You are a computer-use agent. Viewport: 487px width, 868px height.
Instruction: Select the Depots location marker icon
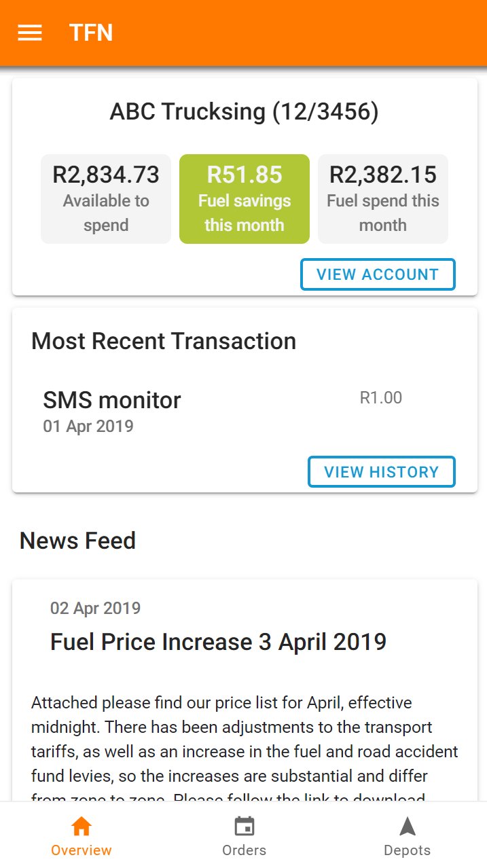pyautogui.click(x=407, y=825)
